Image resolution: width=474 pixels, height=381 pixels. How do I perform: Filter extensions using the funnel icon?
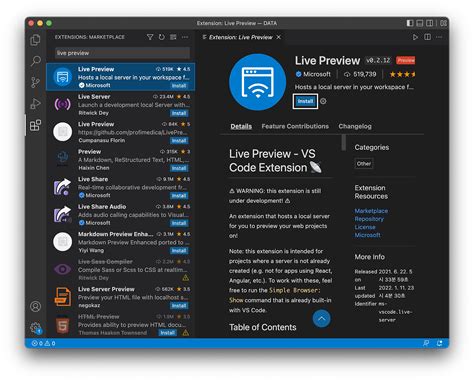click(x=150, y=37)
